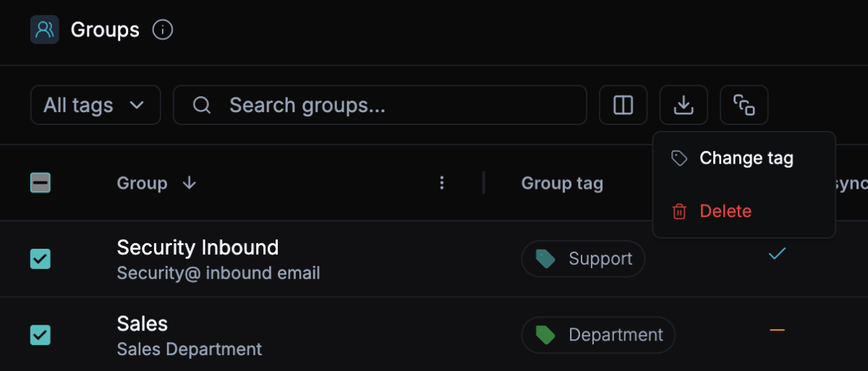Click the download export icon button
Image resolution: width=868 pixels, height=371 pixels.
click(x=683, y=106)
